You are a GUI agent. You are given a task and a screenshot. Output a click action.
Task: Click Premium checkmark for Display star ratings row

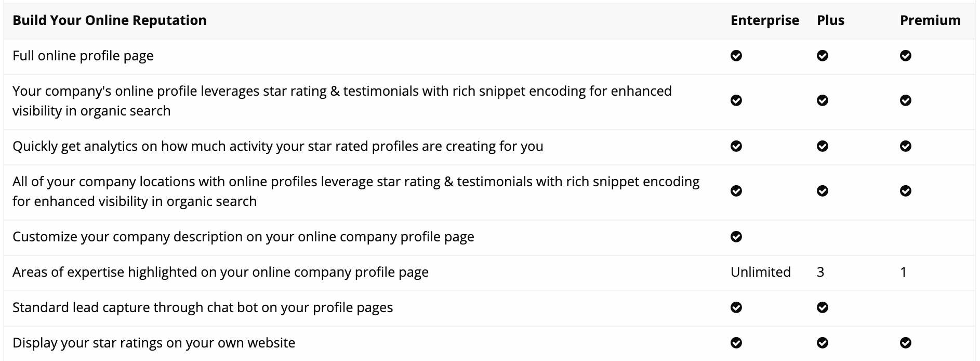coord(906,343)
